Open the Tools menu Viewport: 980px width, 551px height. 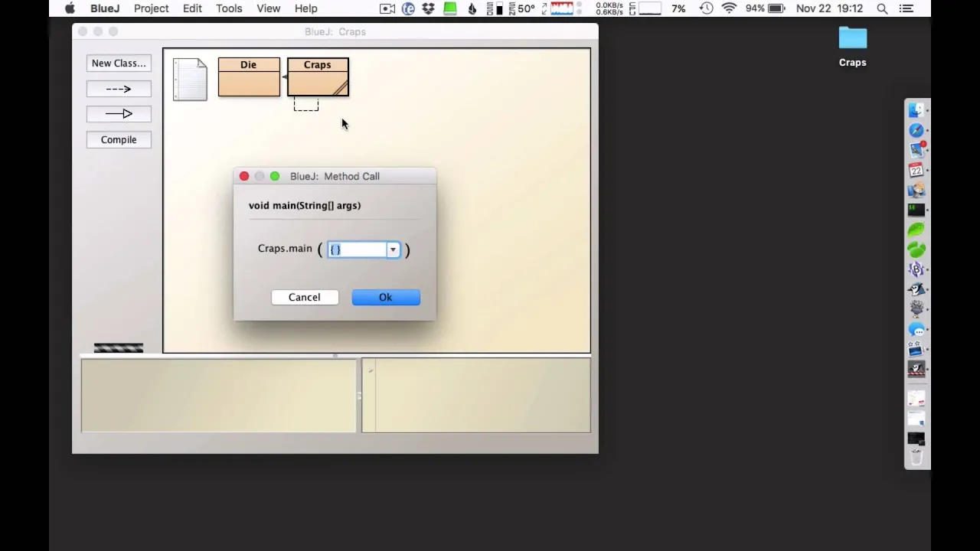pyautogui.click(x=229, y=8)
